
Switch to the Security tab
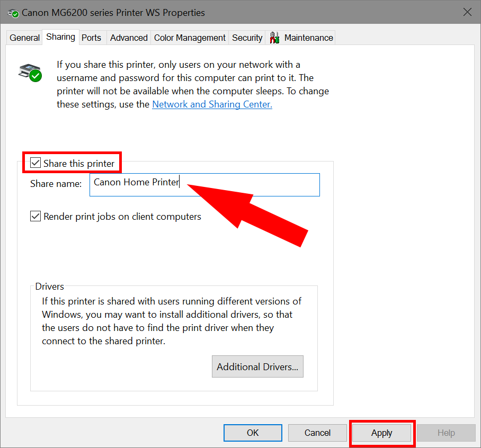click(x=247, y=38)
